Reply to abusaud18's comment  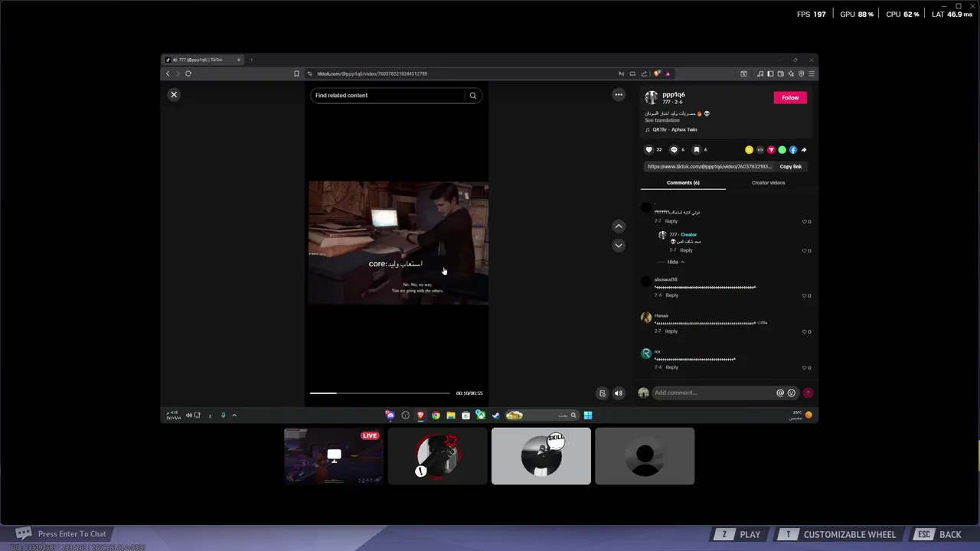[x=671, y=295]
